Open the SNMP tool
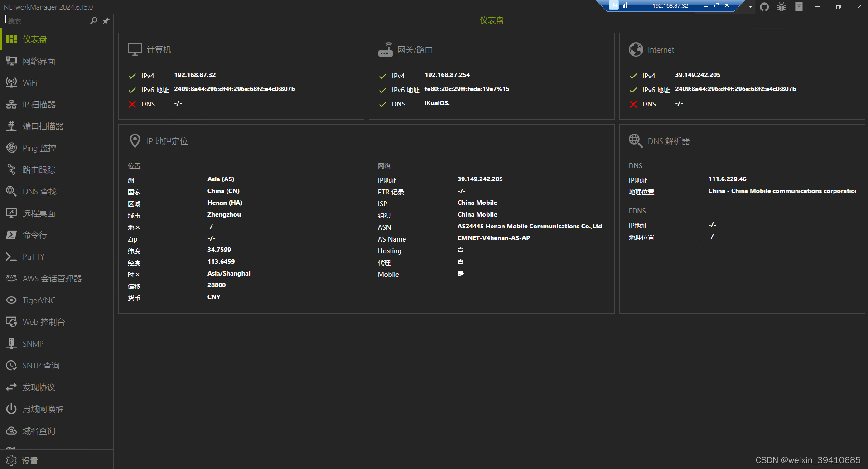This screenshot has height=469, width=868. pyautogui.click(x=33, y=343)
